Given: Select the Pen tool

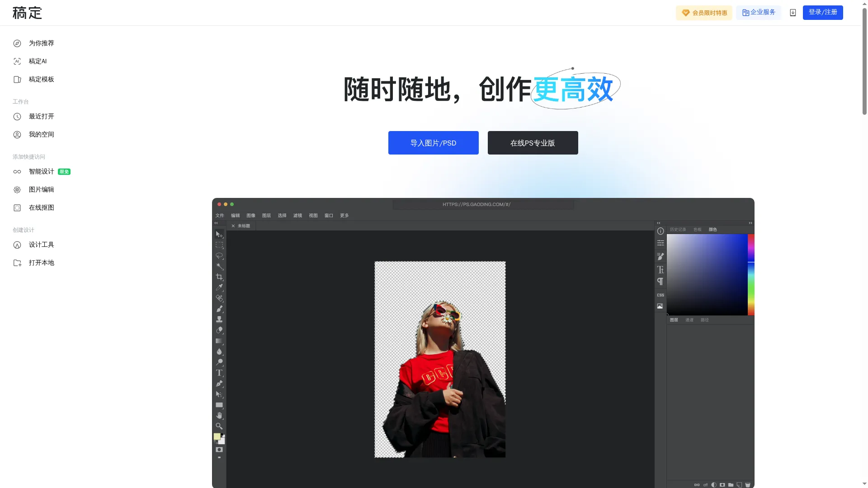Looking at the screenshot, I should click(220, 383).
